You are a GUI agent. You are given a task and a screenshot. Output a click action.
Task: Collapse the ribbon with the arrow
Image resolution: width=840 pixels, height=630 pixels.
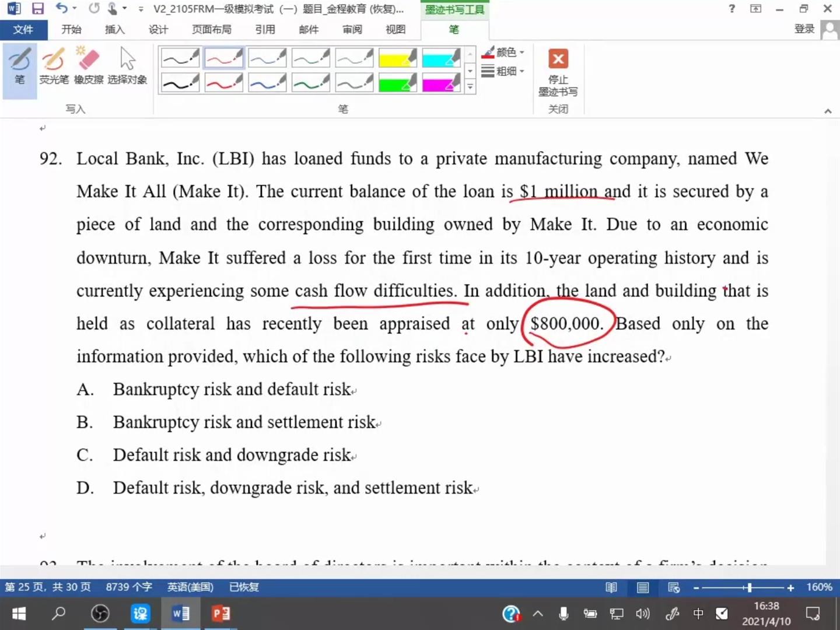click(828, 111)
